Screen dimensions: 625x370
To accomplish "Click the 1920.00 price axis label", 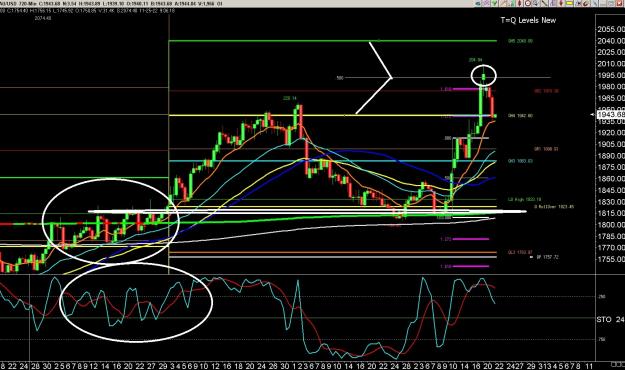I will pyautogui.click(x=611, y=133).
